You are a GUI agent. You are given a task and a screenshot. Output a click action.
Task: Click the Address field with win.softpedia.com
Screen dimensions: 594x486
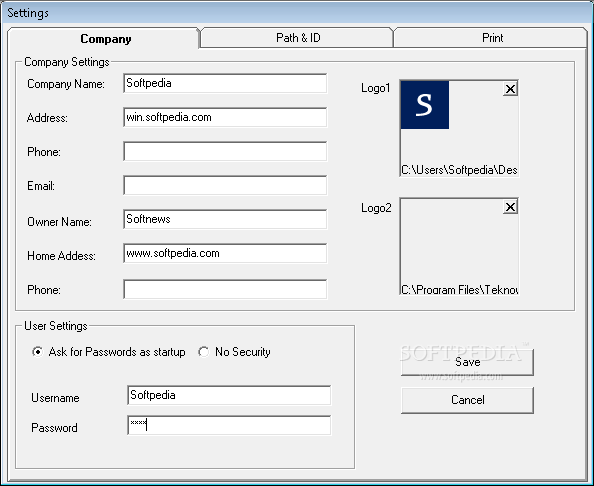click(x=225, y=117)
